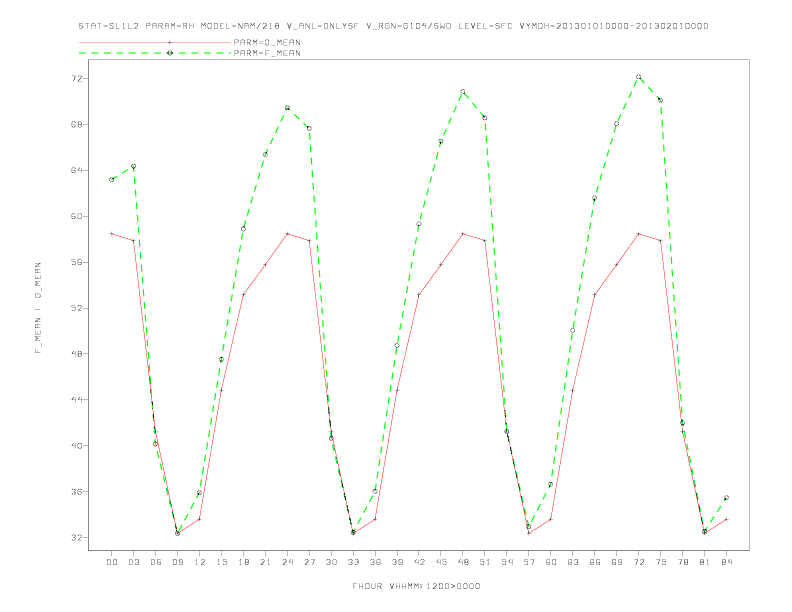Click the y-axis tick label 48
This screenshot has width=792, height=612.
pos(76,353)
